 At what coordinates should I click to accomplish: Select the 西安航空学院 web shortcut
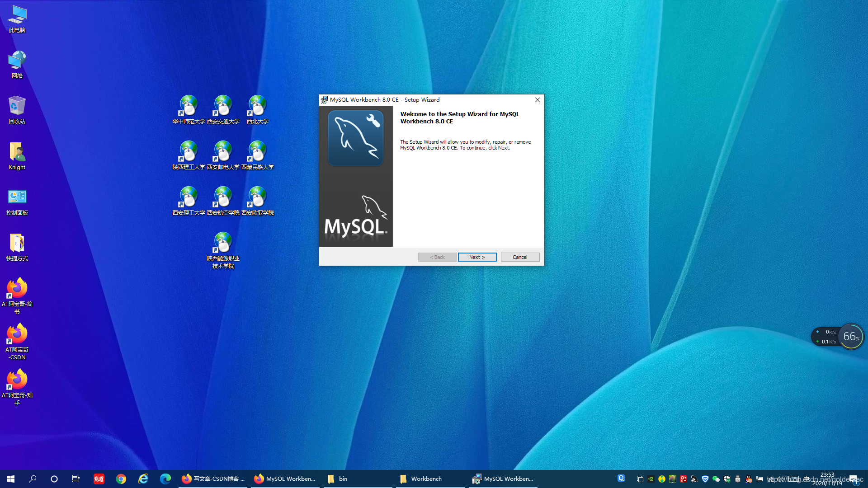tap(223, 201)
